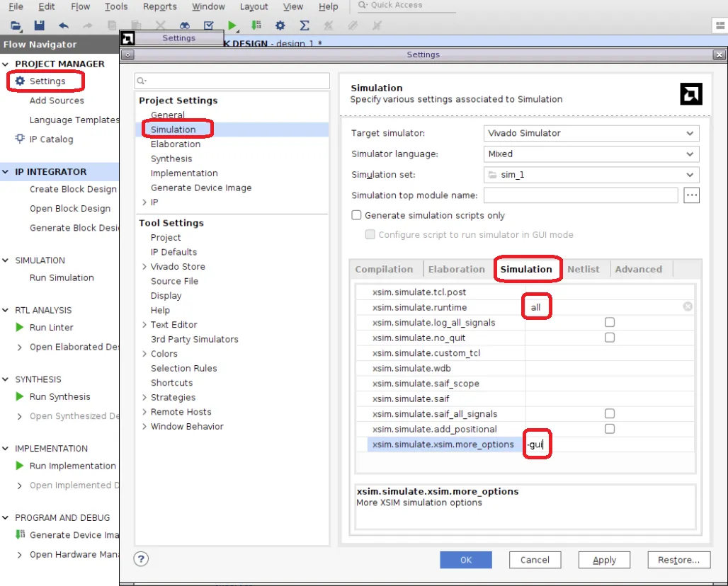This screenshot has width=728, height=586.
Task: Collapse the SIMULATION section in Flow Navigator
Action: (6, 260)
